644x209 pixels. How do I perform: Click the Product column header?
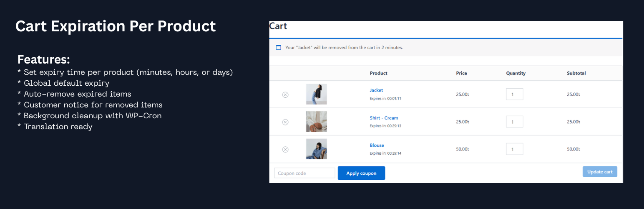[x=378, y=73]
